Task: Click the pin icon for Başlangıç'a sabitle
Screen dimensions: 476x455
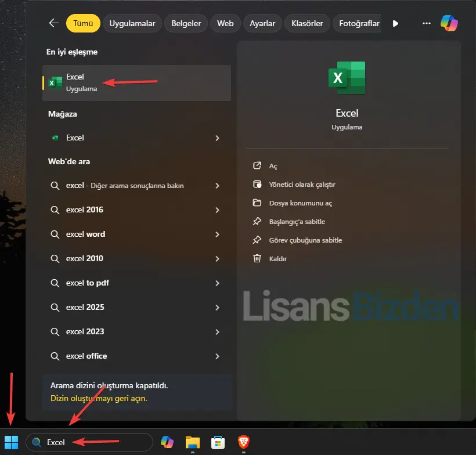Action: coord(257,221)
